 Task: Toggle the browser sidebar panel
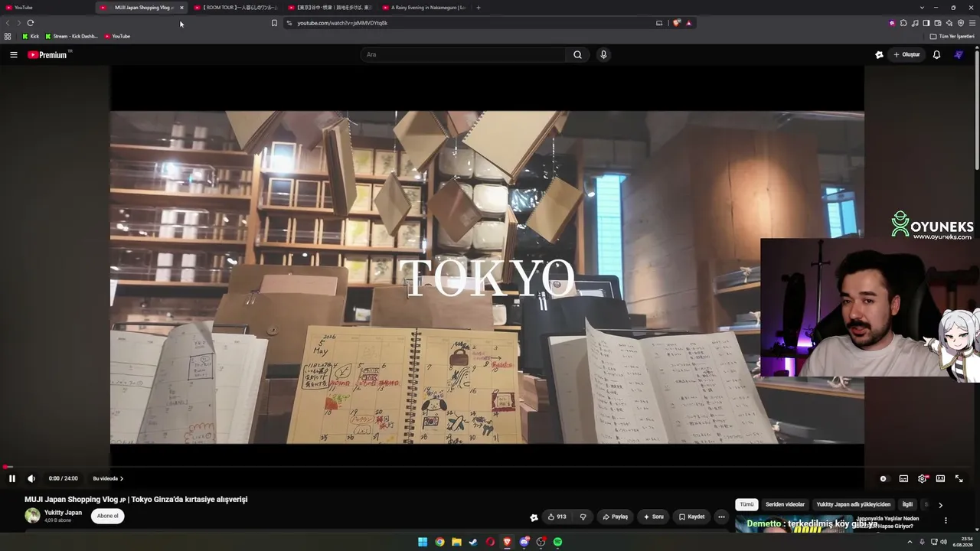(926, 23)
